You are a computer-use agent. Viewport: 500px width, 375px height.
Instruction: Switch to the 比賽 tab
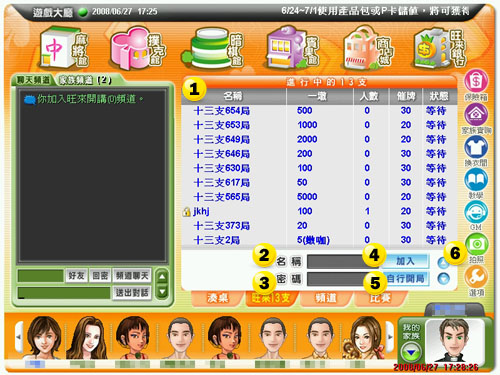(380, 298)
